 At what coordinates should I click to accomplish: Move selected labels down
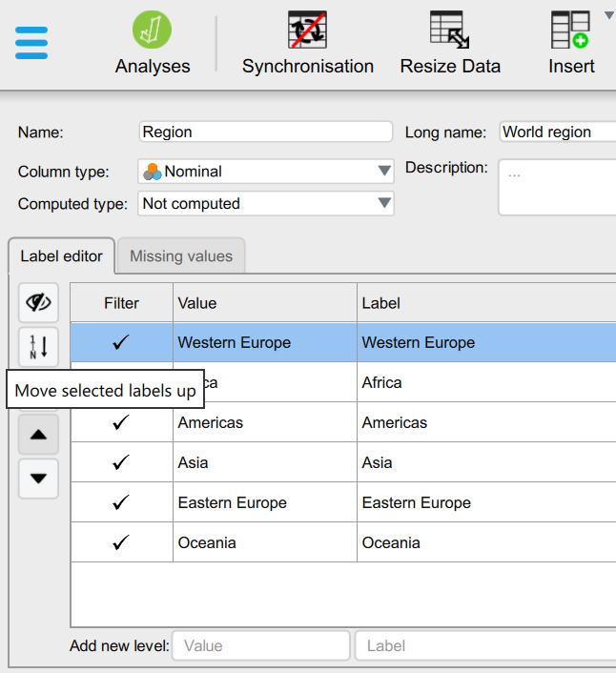(x=38, y=479)
